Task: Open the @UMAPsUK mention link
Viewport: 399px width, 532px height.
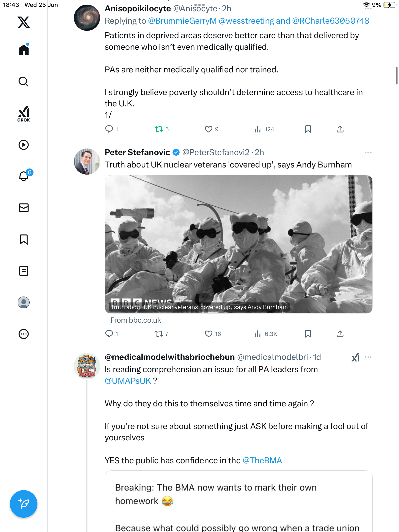Action: click(x=128, y=381)
